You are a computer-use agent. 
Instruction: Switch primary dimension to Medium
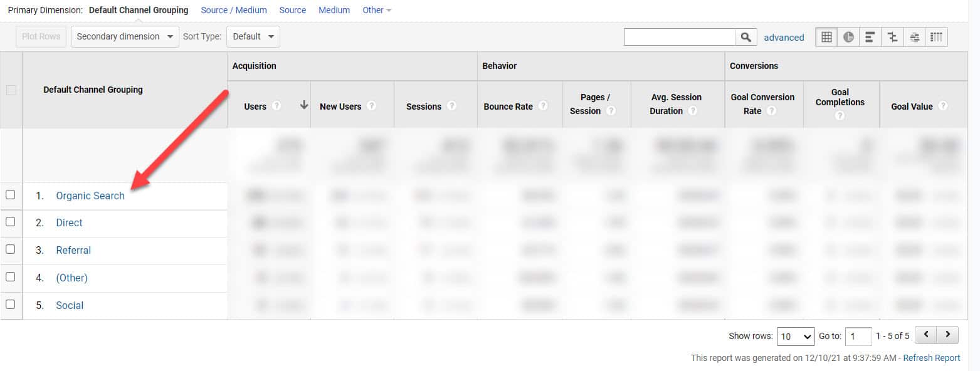pos(334,10)
